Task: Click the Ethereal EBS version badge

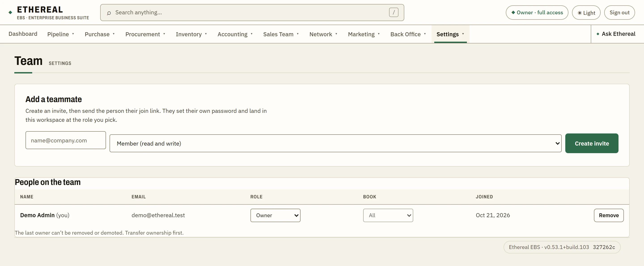Action: (x=562, y=247)
